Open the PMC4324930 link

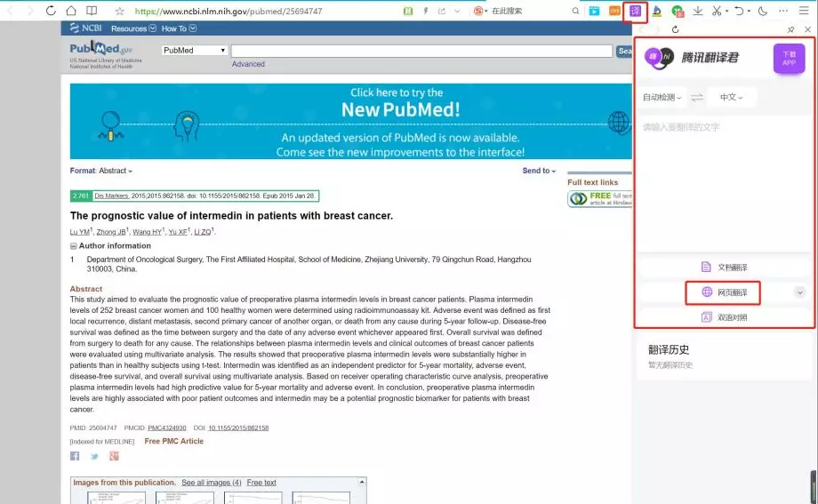pyautogui.click(x=167, y=428)
